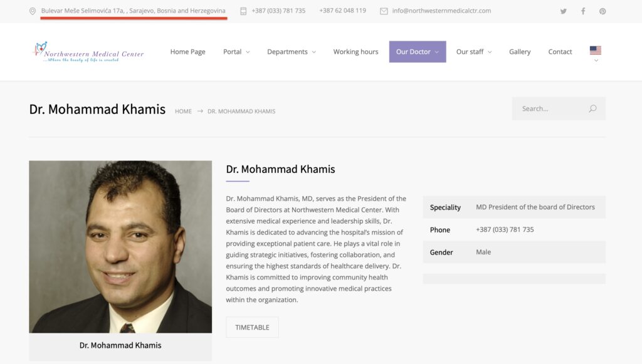Navigate to the Contact page
The height and width of the screenshot is (364, 642).
pos(560,52)
